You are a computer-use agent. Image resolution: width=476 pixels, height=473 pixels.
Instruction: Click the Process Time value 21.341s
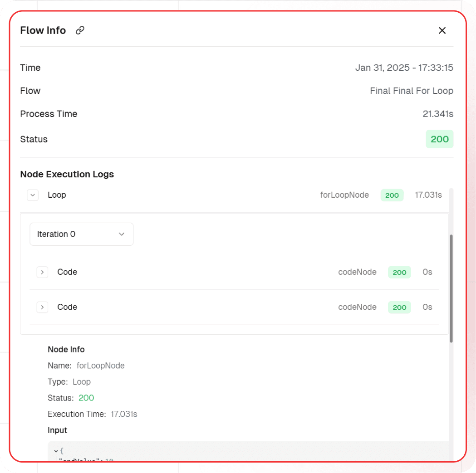coord(437,114)
